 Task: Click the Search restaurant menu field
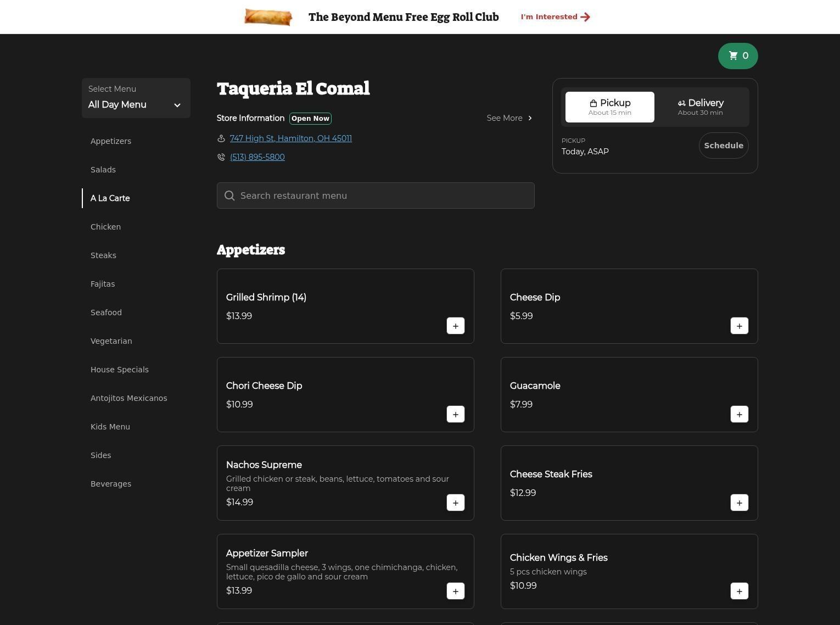point(376,196)
